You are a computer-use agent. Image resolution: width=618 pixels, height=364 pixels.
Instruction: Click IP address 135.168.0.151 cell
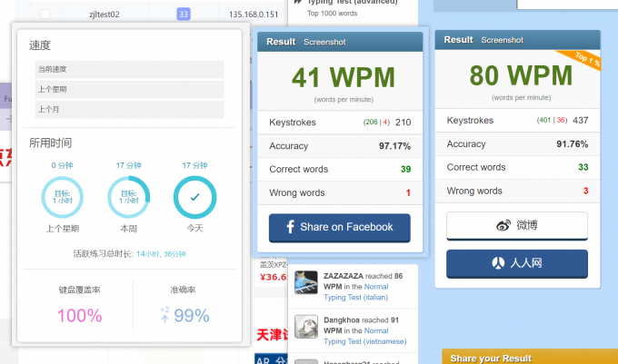pyautogui.click(x=254, y=15)
